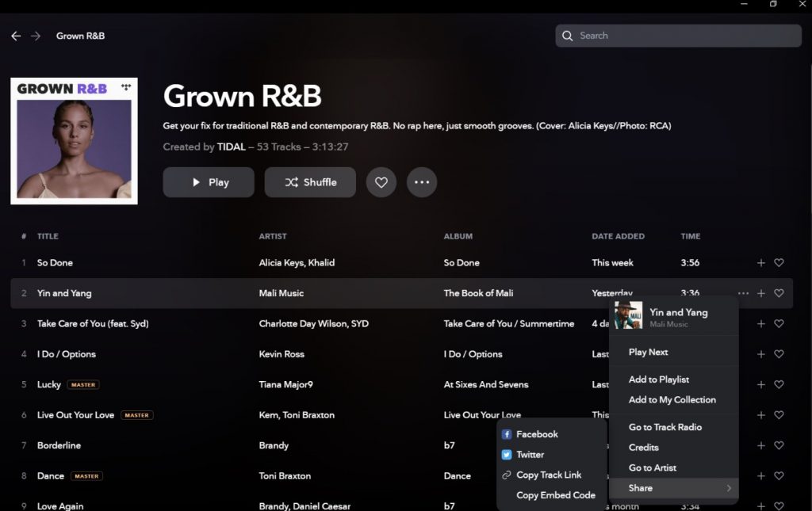Sort by TIME column header
Viewport: 812px width, 511px height.
[x=691, y=236]
